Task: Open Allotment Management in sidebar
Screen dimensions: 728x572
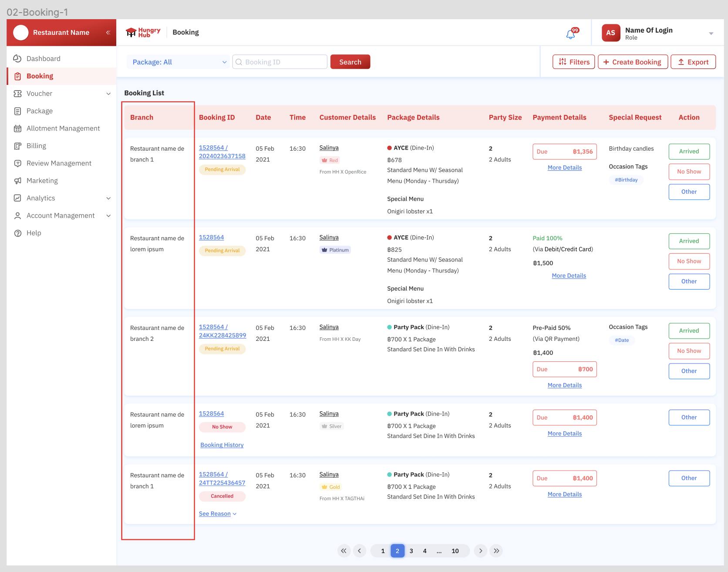Action: [x=63, y=128]
